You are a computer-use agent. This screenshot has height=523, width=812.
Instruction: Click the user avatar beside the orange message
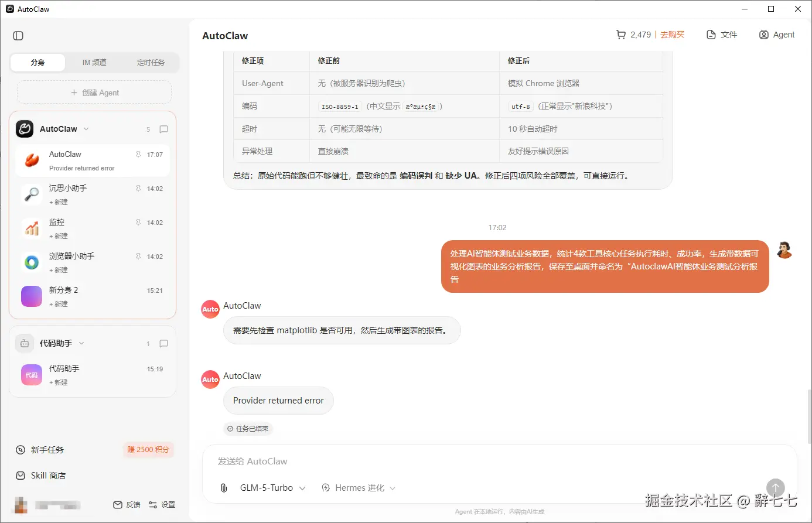point(784,250)
